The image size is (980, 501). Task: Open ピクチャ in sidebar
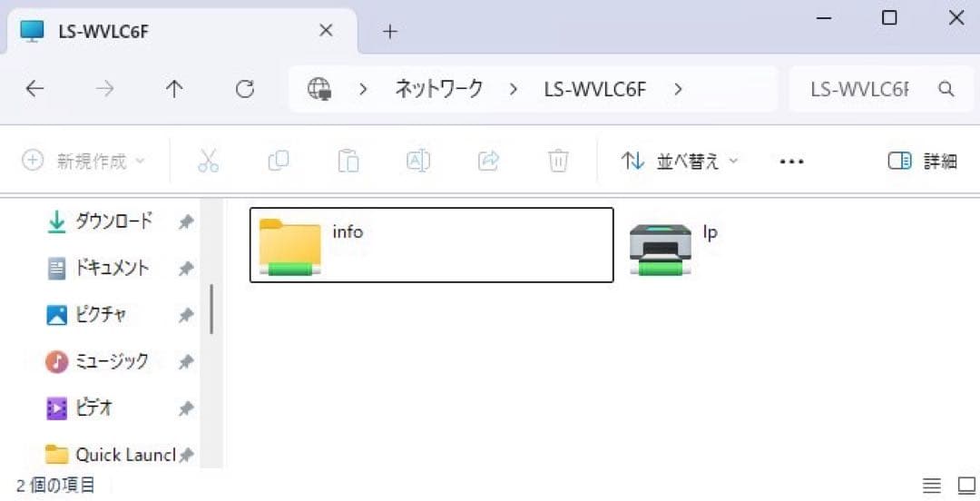[101, 315]
